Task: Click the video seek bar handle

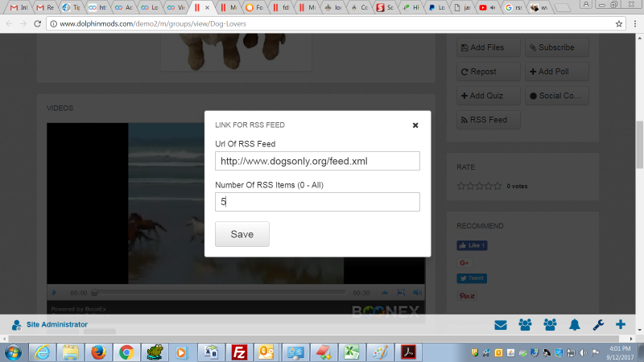Action: pos(94,293)
